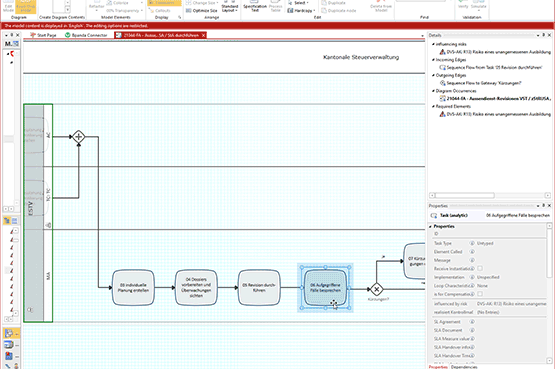The height and width of the screenshot is (369, 555).
Task: Click the risk warning icon under Influencing risks
Action: 442,52
